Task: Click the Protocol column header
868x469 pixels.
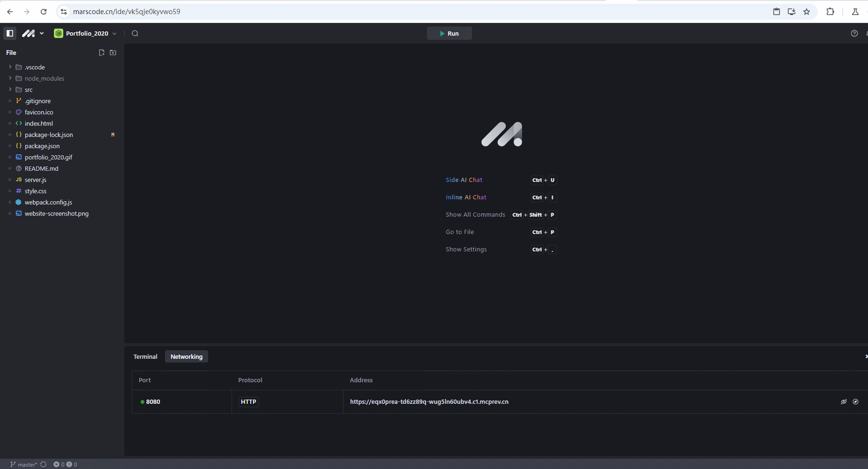Action: pos(250,380)
